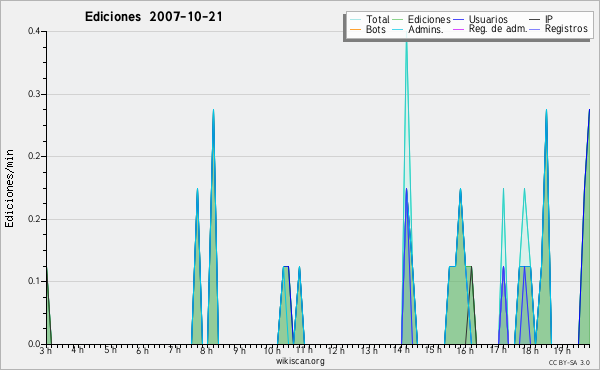600x370 pixels.
Task: Click the "5 h" x-axis label
Action: point(110,350)
